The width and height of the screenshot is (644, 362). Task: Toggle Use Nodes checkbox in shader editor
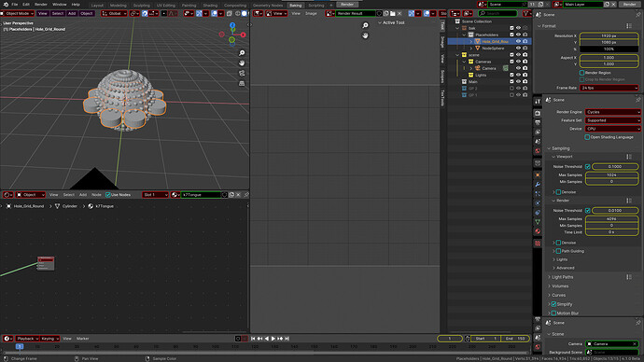point(108,195)
